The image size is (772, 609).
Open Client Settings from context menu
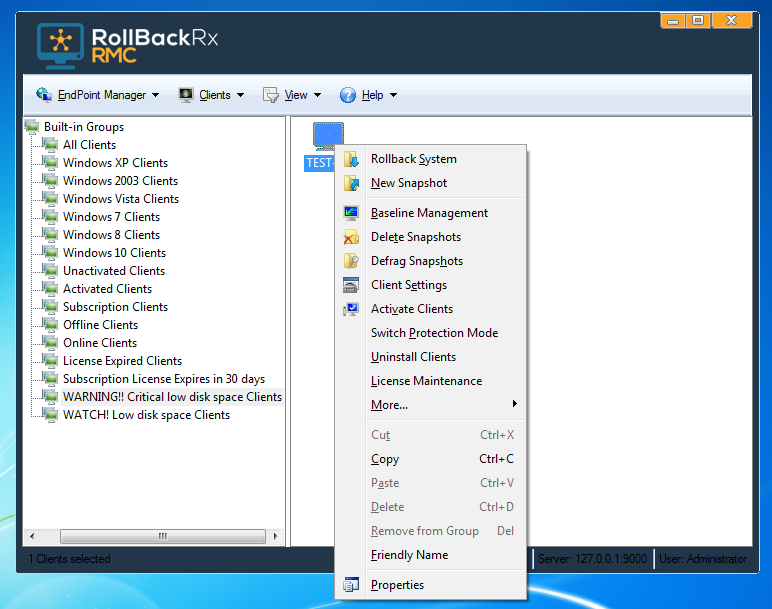tap(430, 285)
